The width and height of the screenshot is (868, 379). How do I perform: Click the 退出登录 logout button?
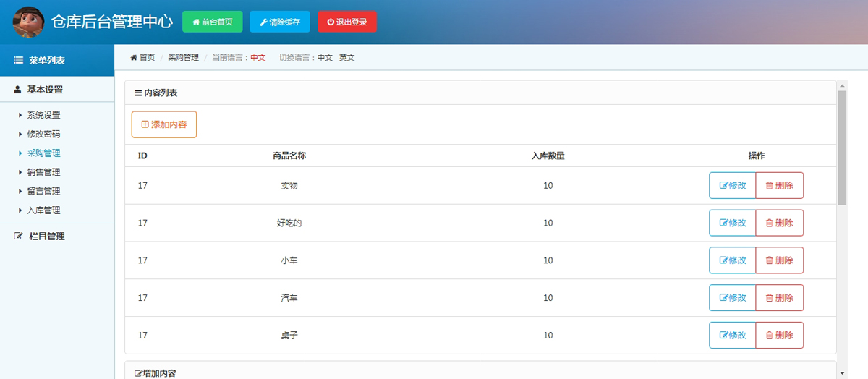click(x=347, y=22)
